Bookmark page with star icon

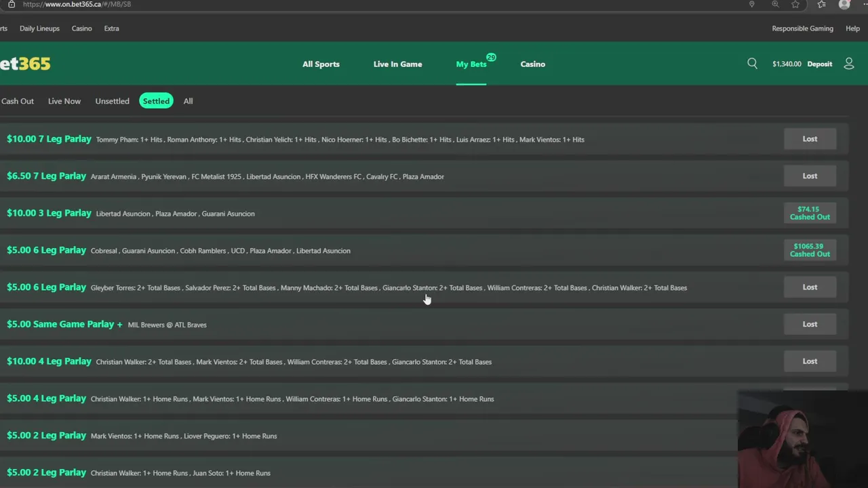[x=795, y=4]
